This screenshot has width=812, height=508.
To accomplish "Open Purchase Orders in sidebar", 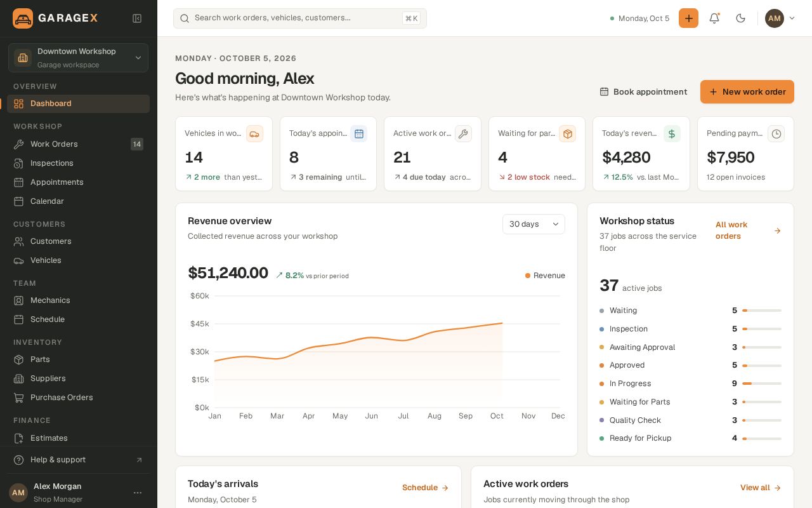I will click(78, 398).
